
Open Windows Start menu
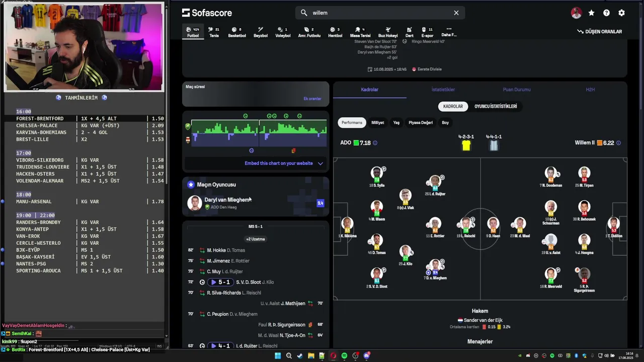click(x=278, y=355)
